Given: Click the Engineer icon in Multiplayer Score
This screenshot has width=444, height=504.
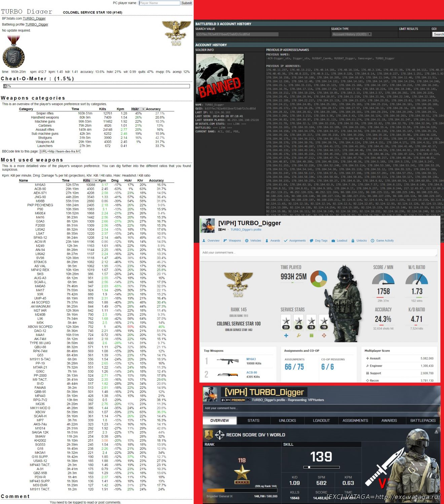Looking at the screenshot, I should pyautogui.click(x=368, y=366).
